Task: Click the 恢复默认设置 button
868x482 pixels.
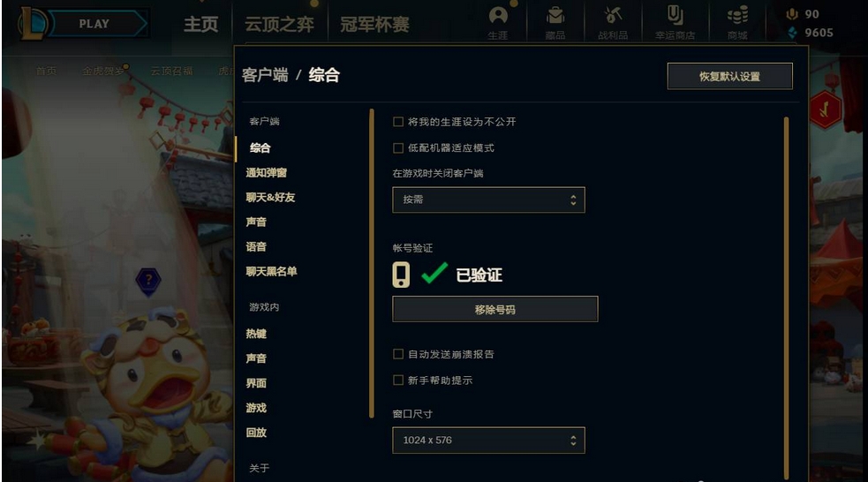Action: pyautogui.click(x=729, y=77)
